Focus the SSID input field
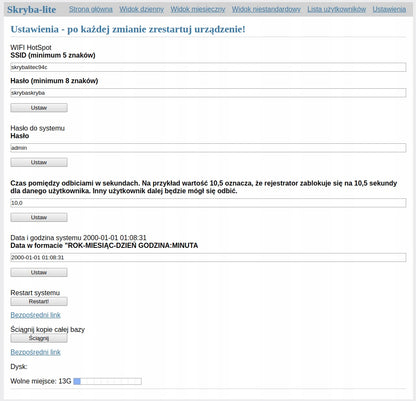Image resolution: width=416 pixels, height=401 pixels. pyautogui.click(x=208, y=67)
